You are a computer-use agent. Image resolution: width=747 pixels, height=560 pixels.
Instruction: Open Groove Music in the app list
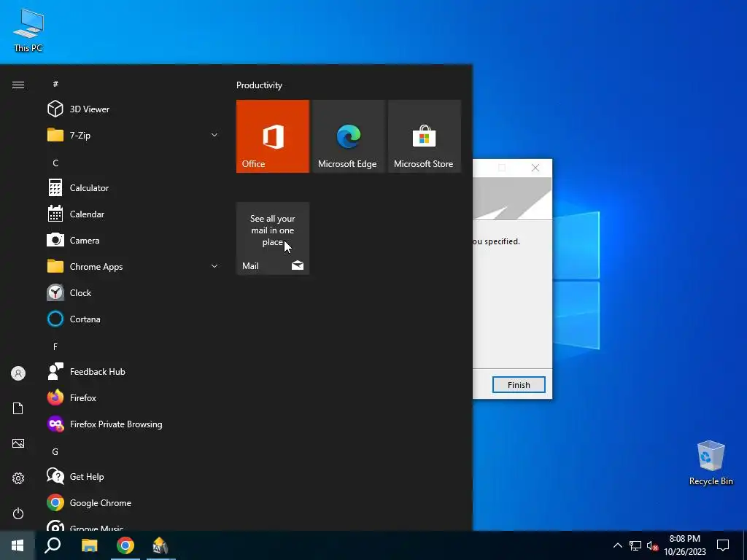click(x=133, y=525)
